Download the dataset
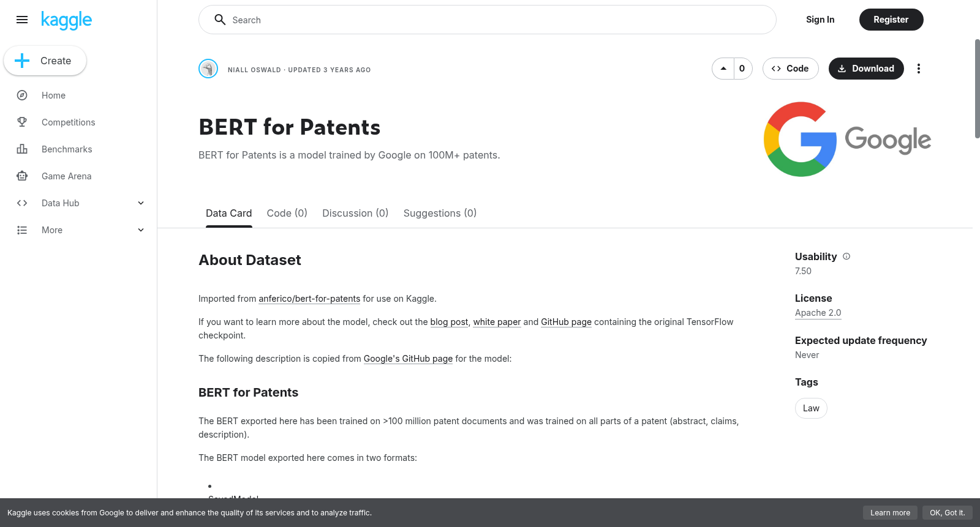This screenshot has width=980, height=527. pyautogui.click(x=866, y=69)
